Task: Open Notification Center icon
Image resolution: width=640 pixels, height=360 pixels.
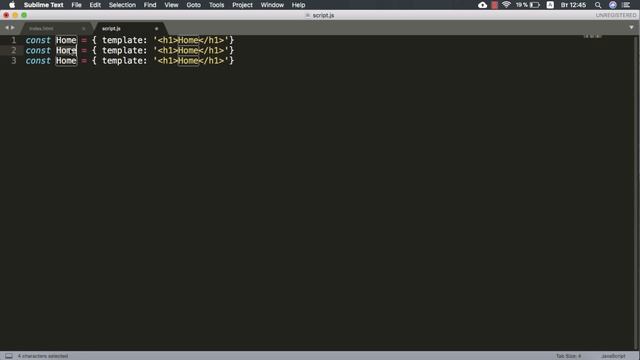Action: [626, 5]
